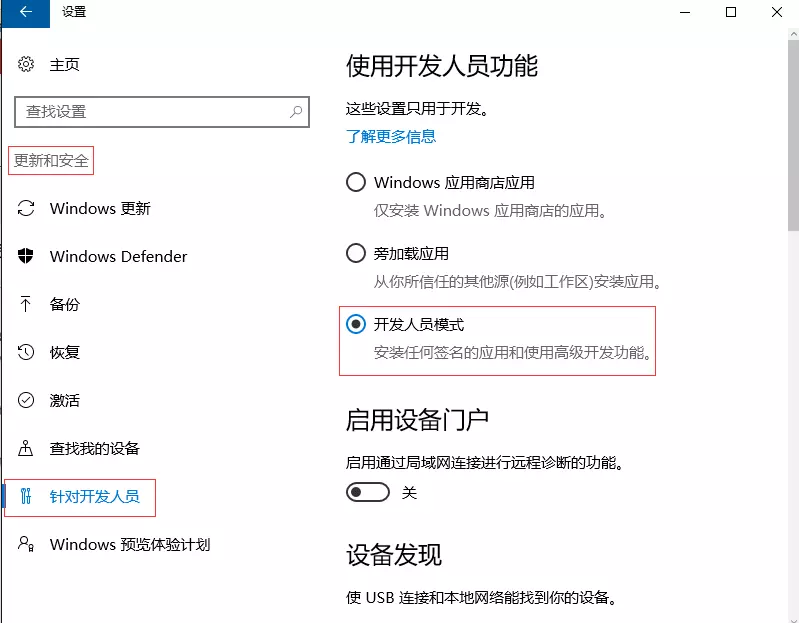799x623 pixels.
Task: Open the 了解更多信息 link
Action: [x=391, y=136]
